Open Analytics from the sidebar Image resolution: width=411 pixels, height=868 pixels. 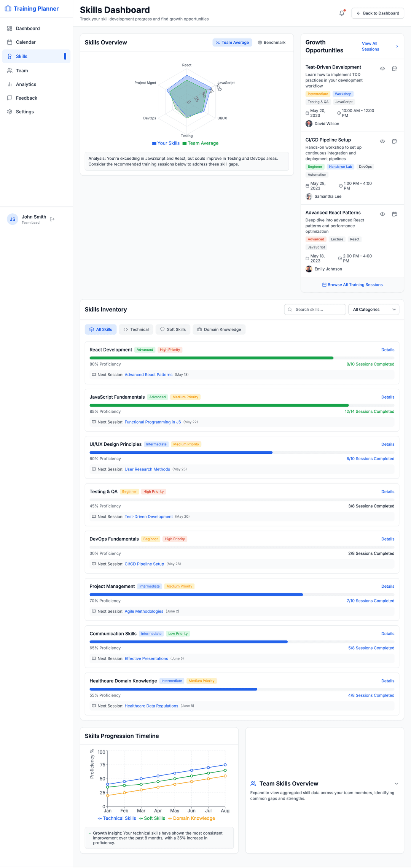click(x=26, y=84)
